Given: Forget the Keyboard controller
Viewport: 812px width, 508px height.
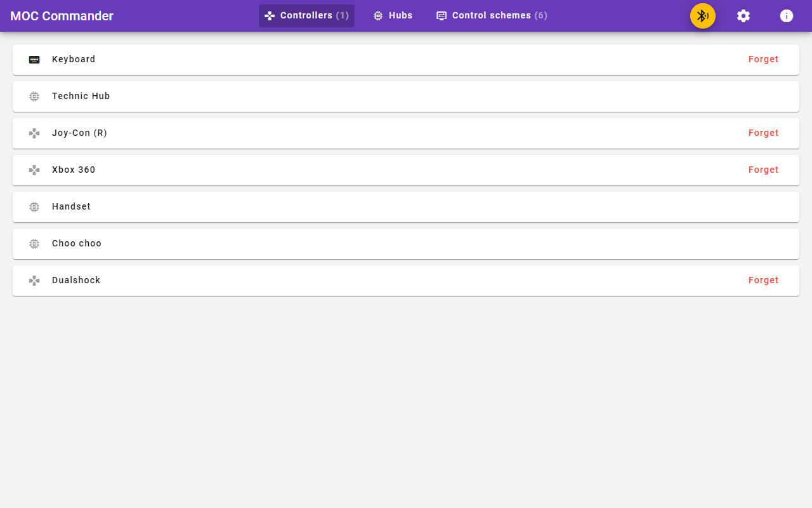Looking at the screenshot, I should tap(763, 59).
